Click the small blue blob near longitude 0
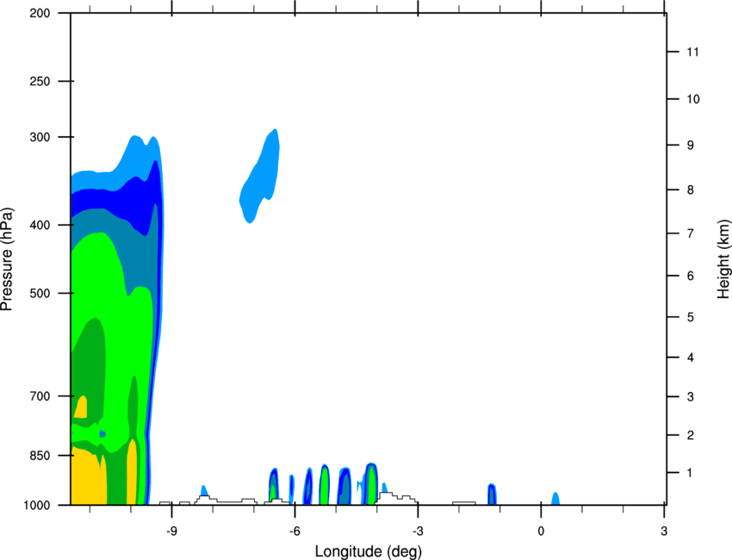The height and width of the screenshot is (560, 732). (555, 498)
